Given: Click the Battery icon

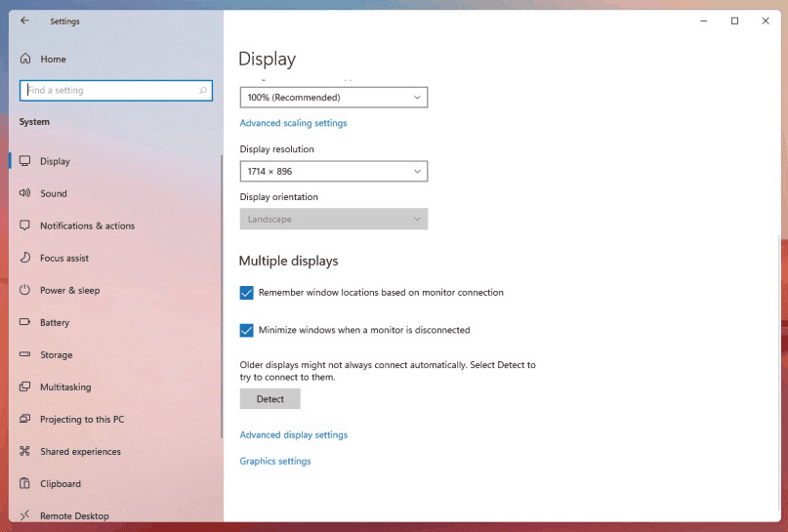Looking at the screenshot, I should tap(24, 322).
